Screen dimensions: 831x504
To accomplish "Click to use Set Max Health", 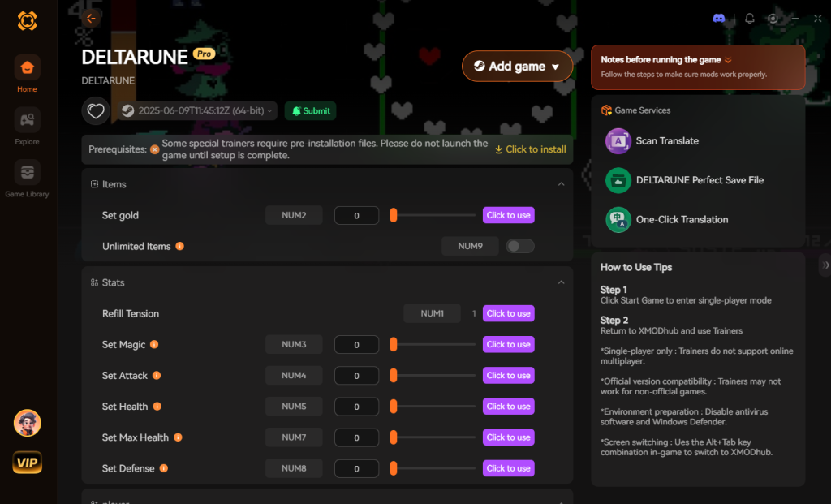I will point(508,437).
